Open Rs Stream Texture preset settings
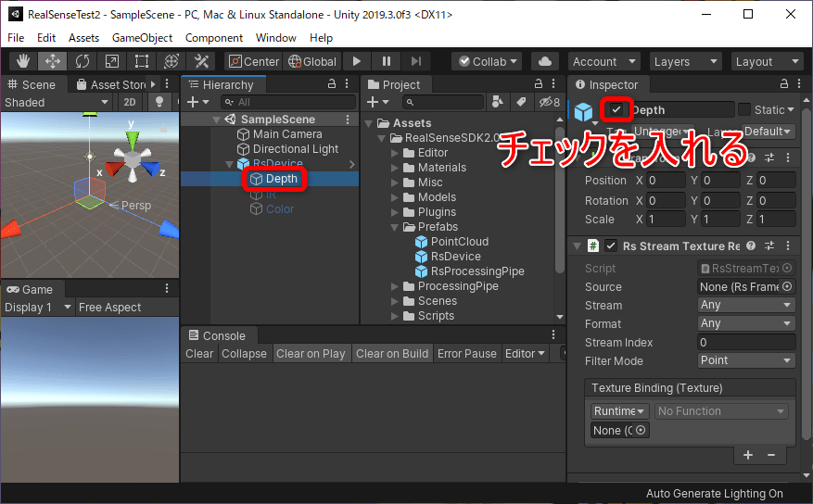Image resolution: width=813 pixels, height=504 pixels. pos(769,246)
